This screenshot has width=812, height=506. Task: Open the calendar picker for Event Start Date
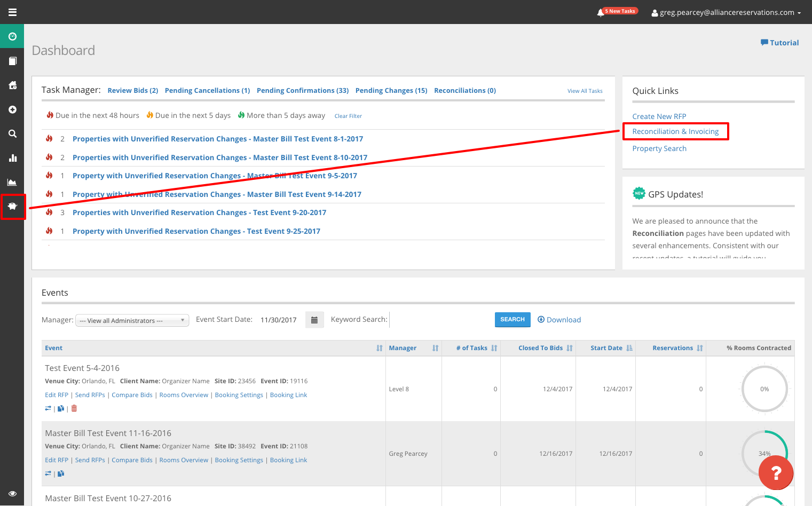314,320
